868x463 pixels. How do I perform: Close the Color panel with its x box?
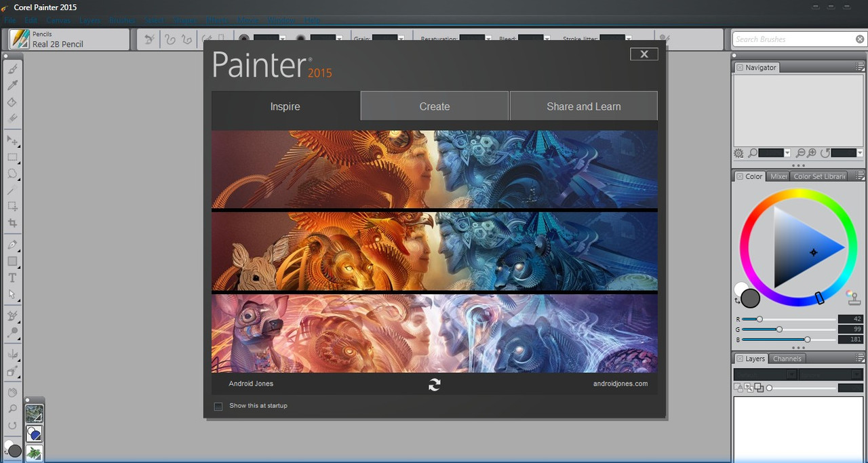pyautogui.click(x=740, y=176)
